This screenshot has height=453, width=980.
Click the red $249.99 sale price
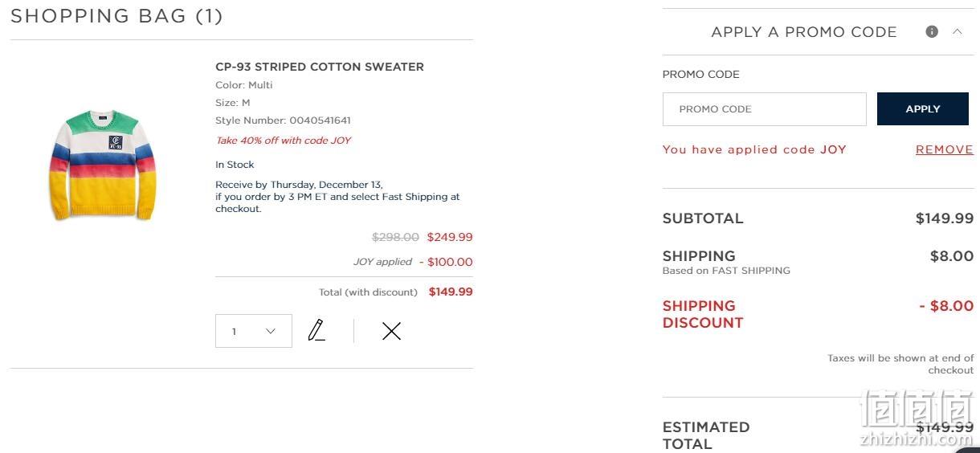click(x=450, y=237)
